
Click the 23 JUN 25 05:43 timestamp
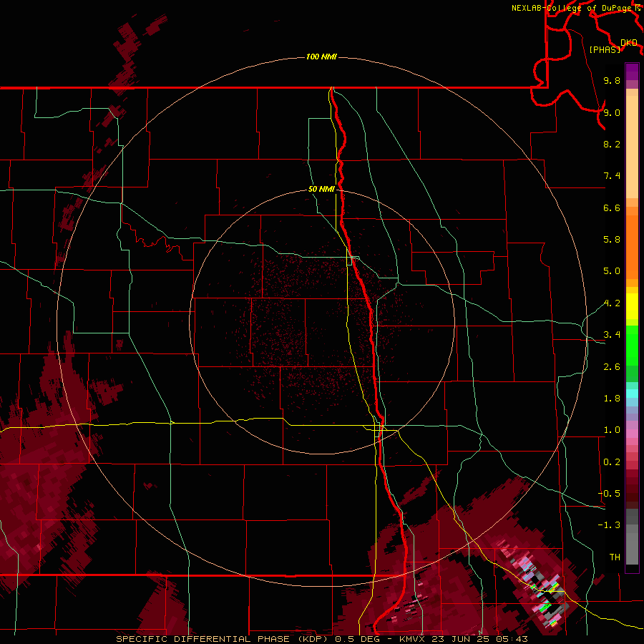[x=479, y=639]
